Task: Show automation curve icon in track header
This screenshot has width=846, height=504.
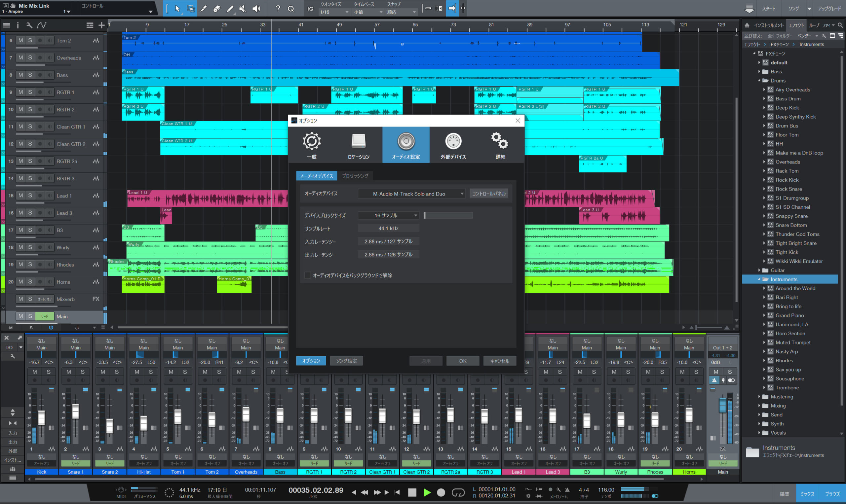Action: [x=42, y=25]
